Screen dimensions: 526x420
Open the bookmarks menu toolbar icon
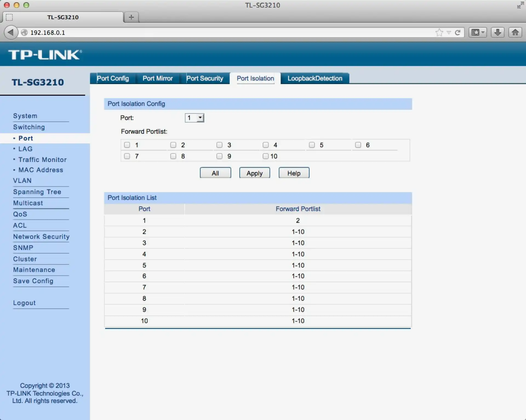[x=478, y=32]
